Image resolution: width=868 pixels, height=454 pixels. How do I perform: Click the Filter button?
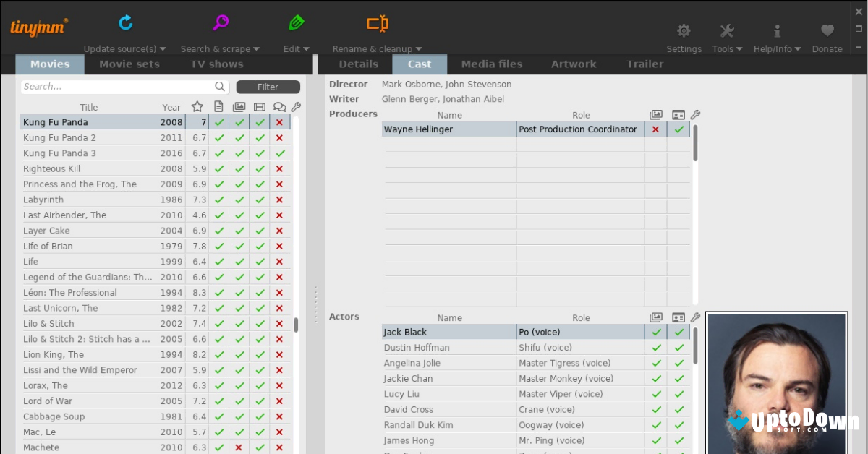268,86
